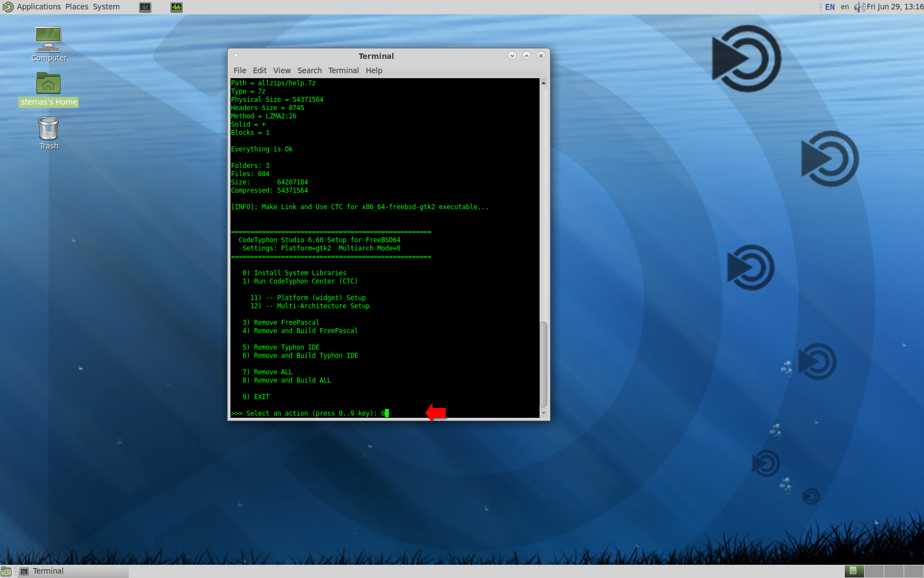Screen dimensions: 924x578
Task: Open sternas's Home folder icon
Action: [x=48, y=90]
